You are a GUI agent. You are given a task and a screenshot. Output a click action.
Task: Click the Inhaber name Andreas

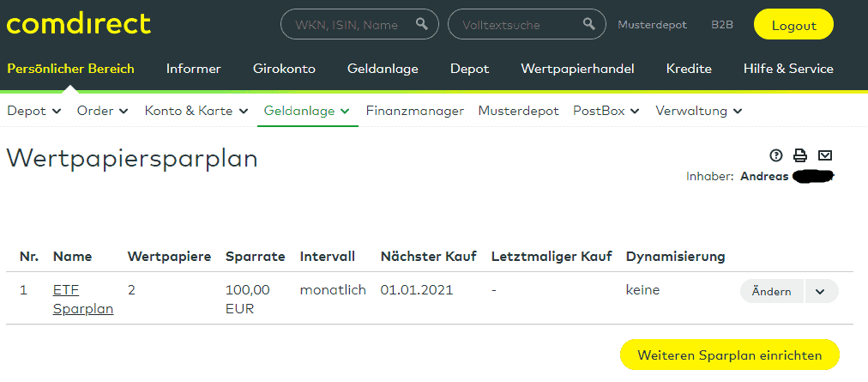764,177
